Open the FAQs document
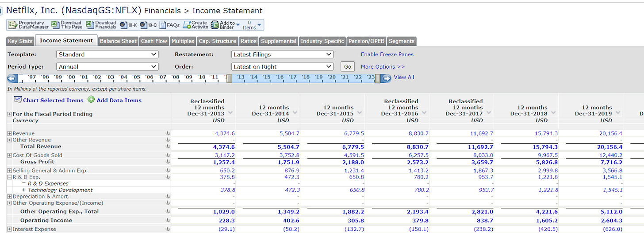 point(170,25)
